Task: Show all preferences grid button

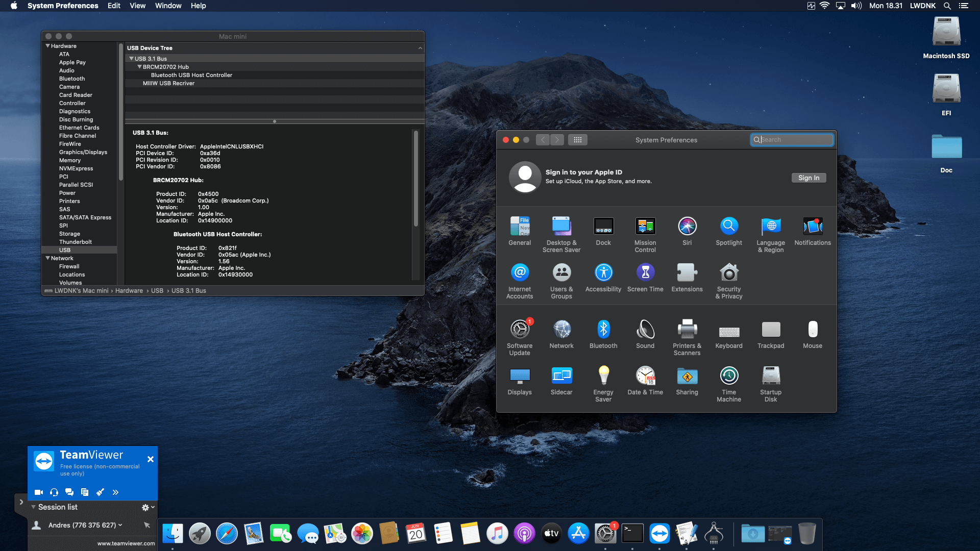Action: [577, 139]
